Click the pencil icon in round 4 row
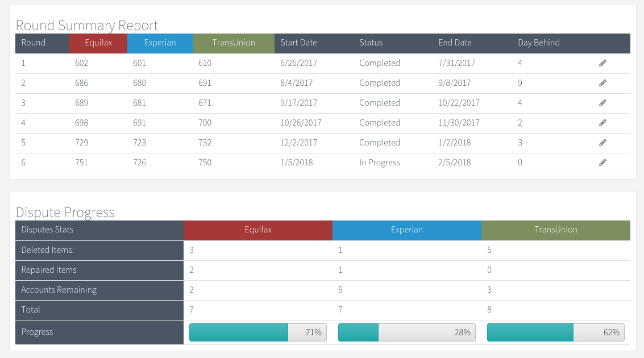This screenshot has width=644, height=358. coord(603,123)
